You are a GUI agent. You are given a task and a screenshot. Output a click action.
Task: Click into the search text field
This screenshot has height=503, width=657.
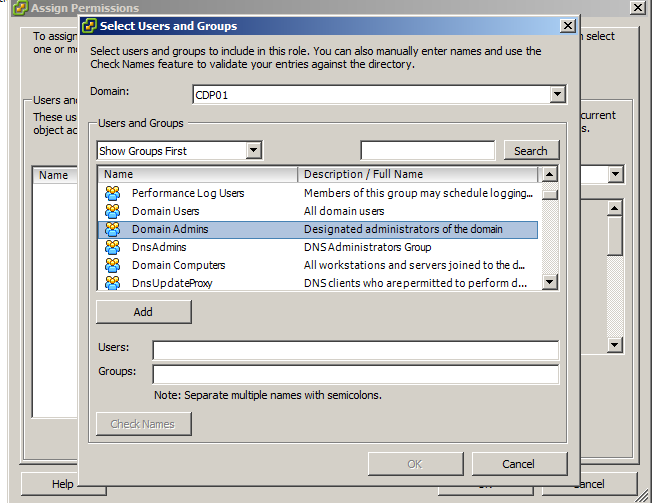(427, 151)
